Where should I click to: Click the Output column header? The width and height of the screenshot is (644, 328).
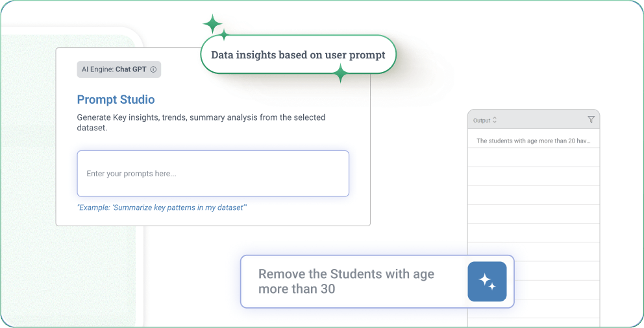click(x=534, y=119)
